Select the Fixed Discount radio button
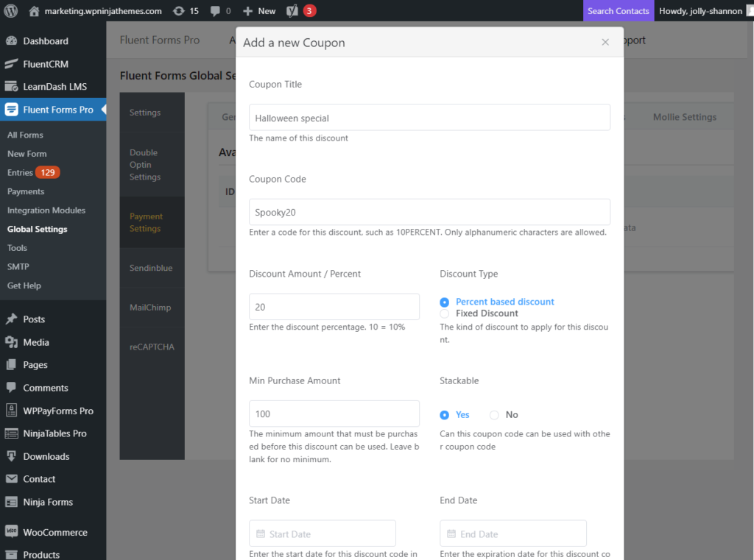Viewport: 754px width, 560px height. point(443,313)
